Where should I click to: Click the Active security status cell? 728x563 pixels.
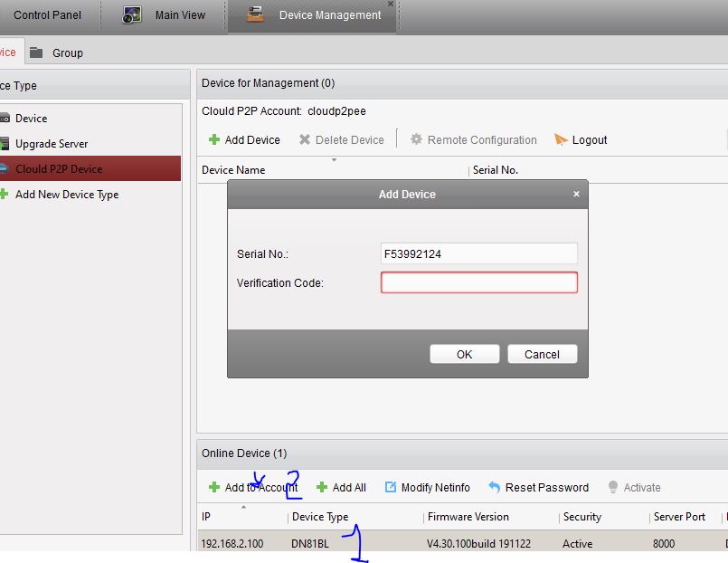tap(578, 543)
